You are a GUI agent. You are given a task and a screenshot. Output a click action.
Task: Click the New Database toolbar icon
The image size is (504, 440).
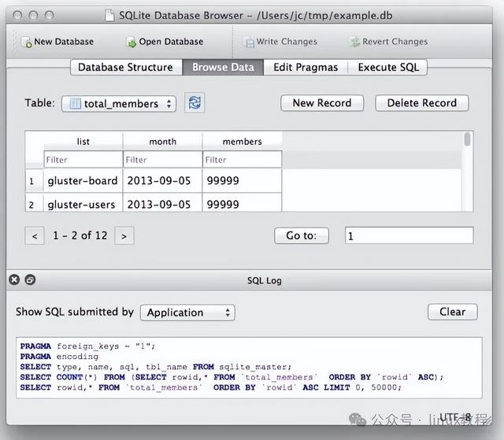point(26,42)
